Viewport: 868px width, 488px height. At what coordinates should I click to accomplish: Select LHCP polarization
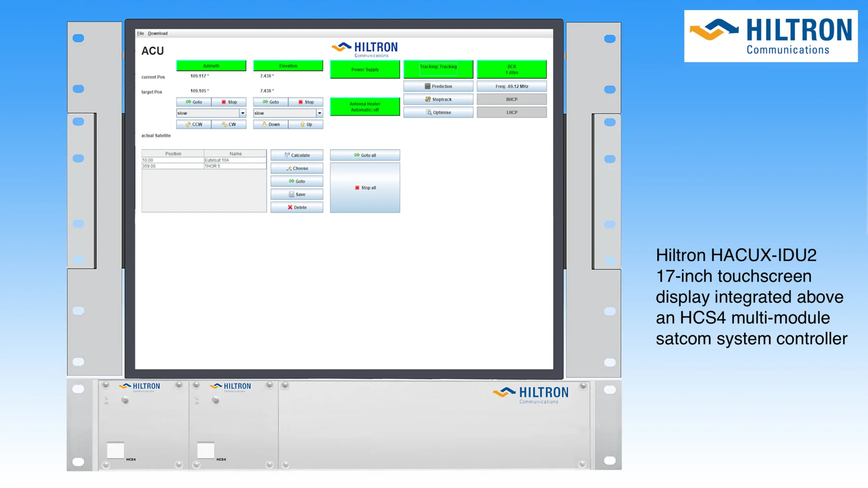(x=512, y=112)
